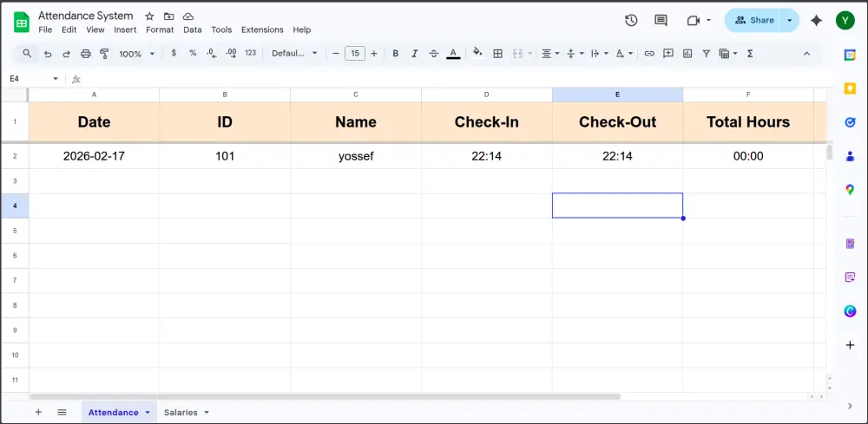Pick a cell fill color

(477, 54)
